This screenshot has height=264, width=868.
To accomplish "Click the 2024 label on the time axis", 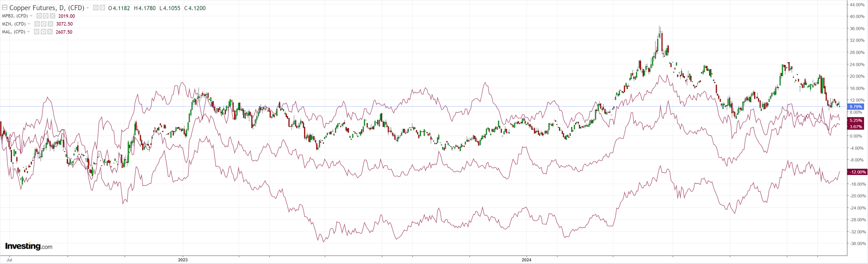I will 526,260.
